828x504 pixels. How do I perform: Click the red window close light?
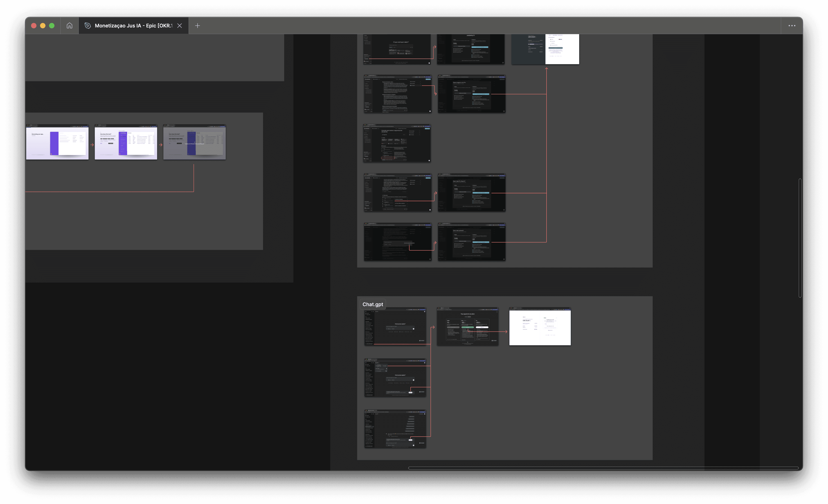pos(34,26)
